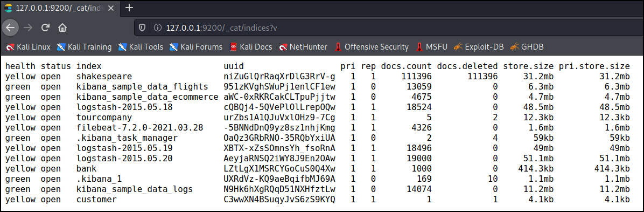This screenshot has height=212, width=644.
Task: Select the 127.0.0.1:9200/_cat/indices tab
Action: [x=60, y=8]
